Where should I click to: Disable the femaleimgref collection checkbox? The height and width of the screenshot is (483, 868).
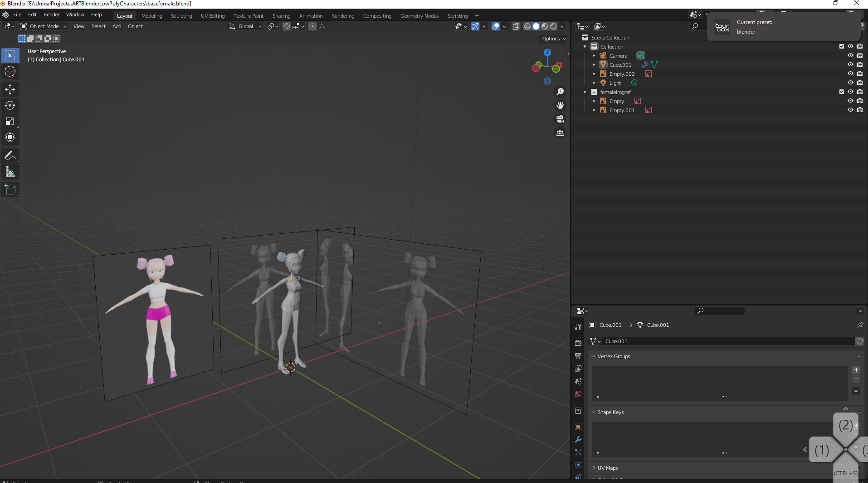[x=841, y=92]
